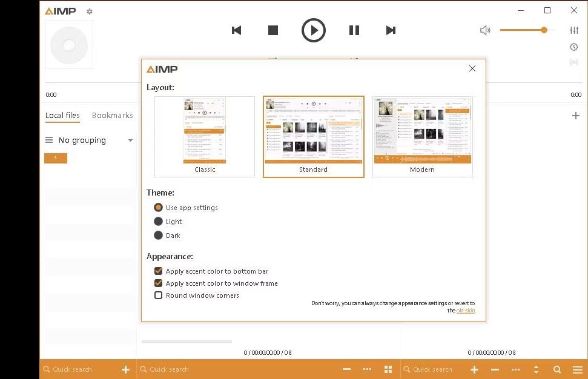The height and width of the screenshot is (379, 588).
Task: Switch to the Local files tab
Action: click(x=62, y=116)
